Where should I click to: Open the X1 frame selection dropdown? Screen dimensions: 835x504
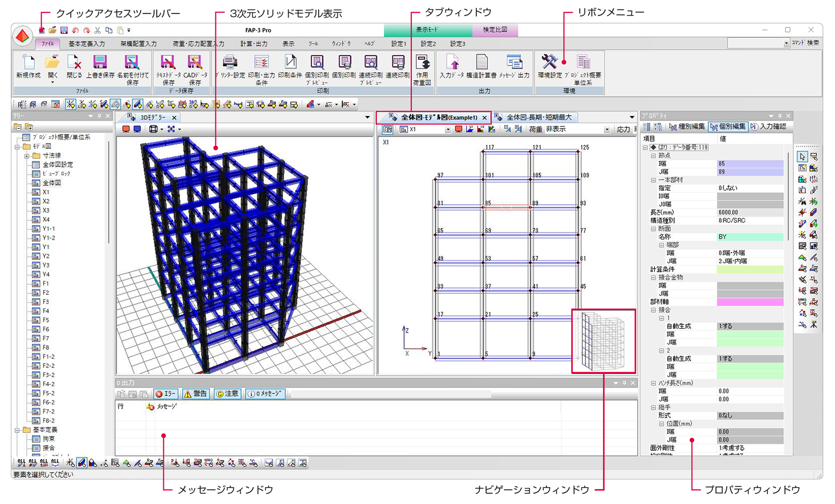(447, 130)
